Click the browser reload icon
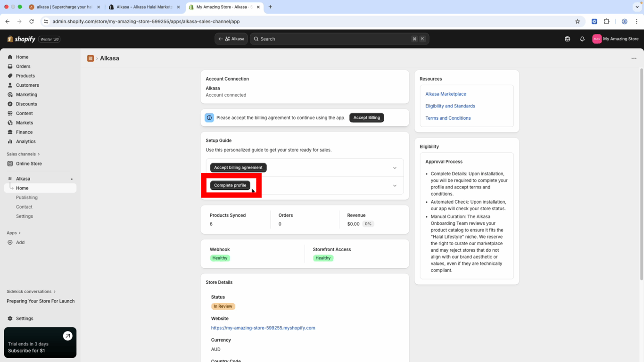Viewport: 644px width, 362px height. tap(32, 22)
